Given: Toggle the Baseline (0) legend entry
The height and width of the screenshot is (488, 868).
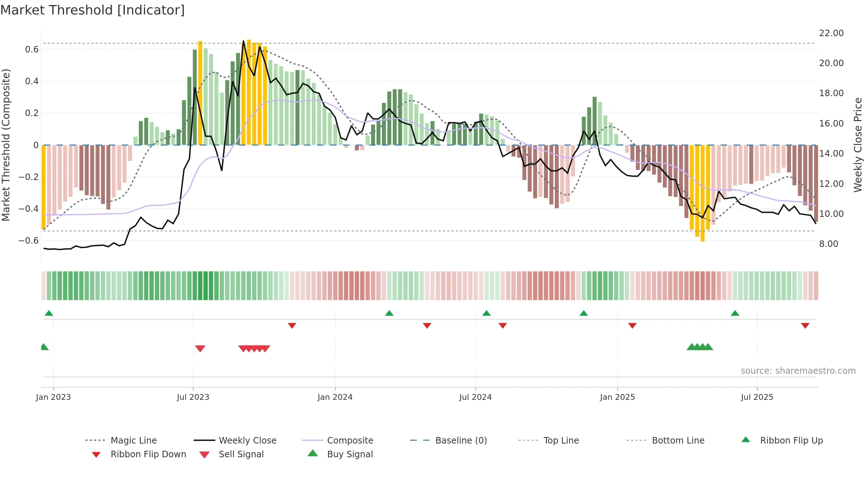Looking at the screenshot, I should pyautogui.click(x=448, y=440).
